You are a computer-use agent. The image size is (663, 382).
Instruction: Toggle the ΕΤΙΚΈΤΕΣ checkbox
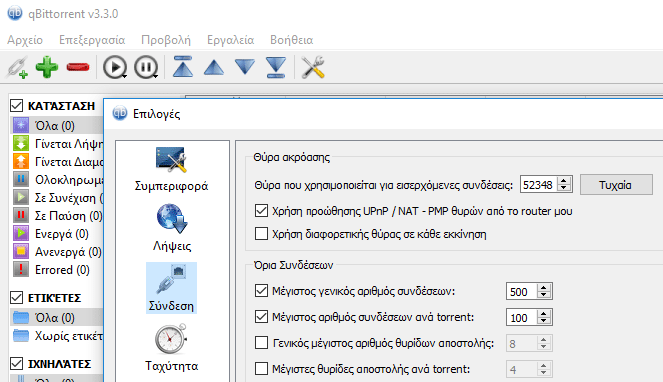click(x=16, y=297)
